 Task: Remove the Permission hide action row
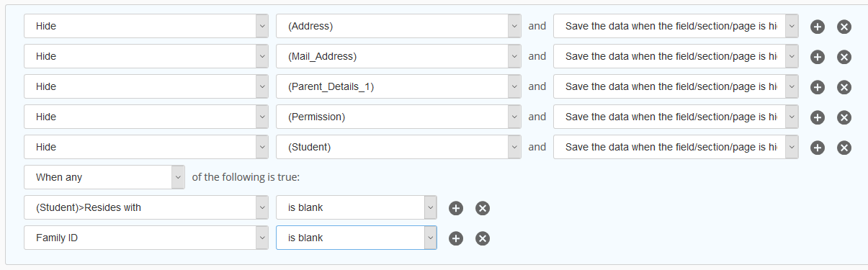tap(844, 117)
